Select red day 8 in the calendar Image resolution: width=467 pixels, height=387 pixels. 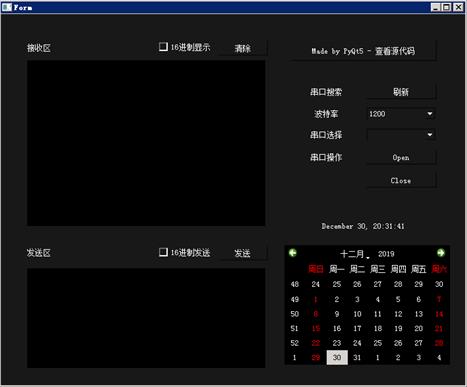pyautogui.click(x=316, y=314)
